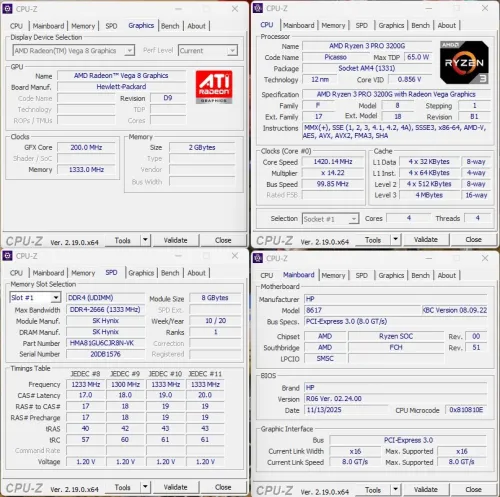Viewport: 500px width, 497px height.
Task: Click the Level 3 cache value 4 MBytes
Action: [429, 195]
